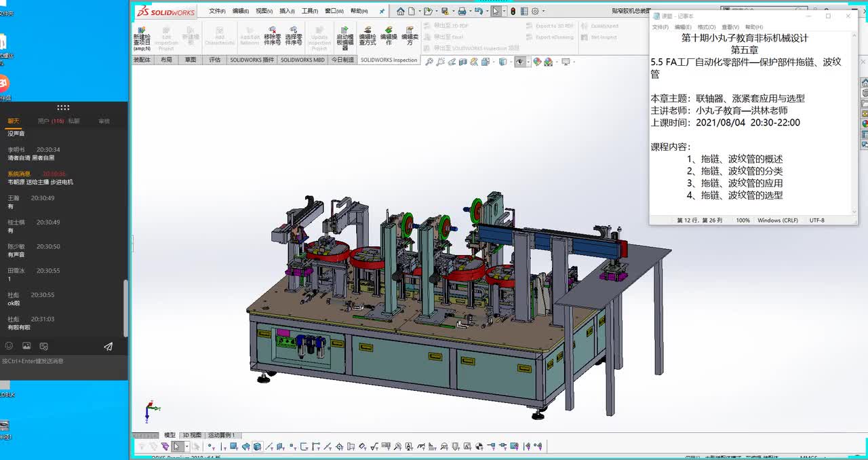Viewport: 868px width, 460px height.
Task: Click the Select cursor tool in top toolbar
Action: point(496,11)
